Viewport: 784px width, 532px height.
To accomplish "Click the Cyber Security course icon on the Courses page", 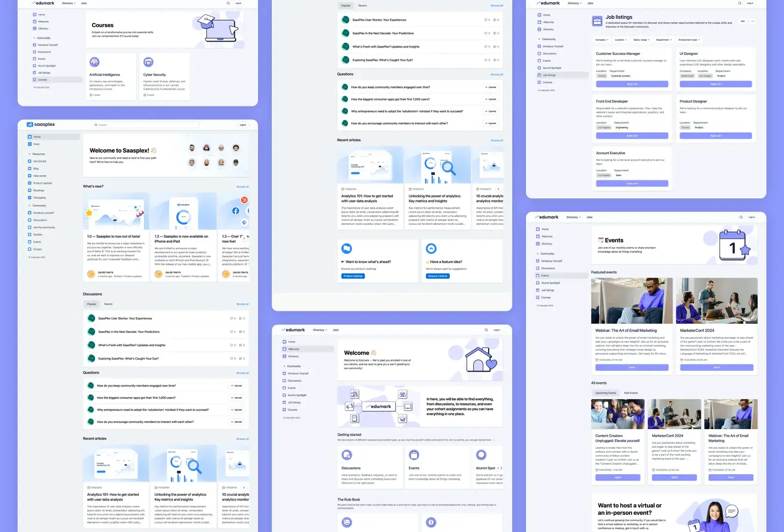I will (148, 62).
